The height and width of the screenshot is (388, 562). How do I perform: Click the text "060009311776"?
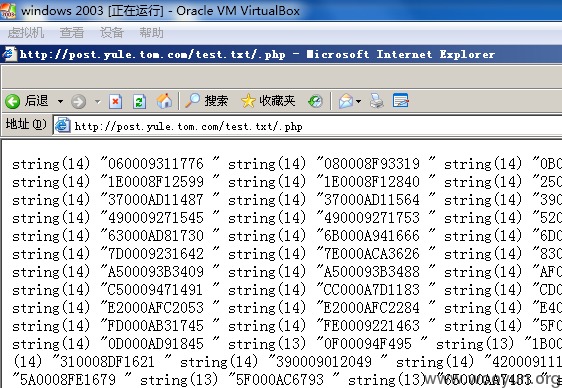point(156,164)
